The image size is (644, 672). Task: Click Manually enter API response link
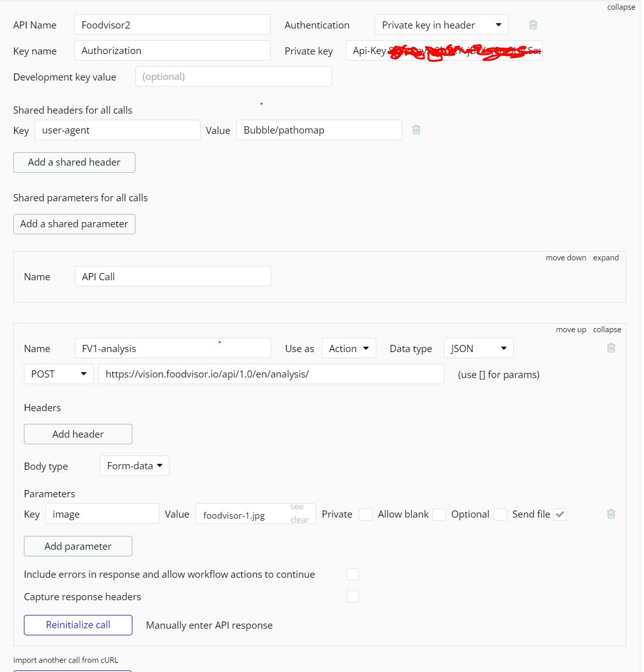point(209,626)
